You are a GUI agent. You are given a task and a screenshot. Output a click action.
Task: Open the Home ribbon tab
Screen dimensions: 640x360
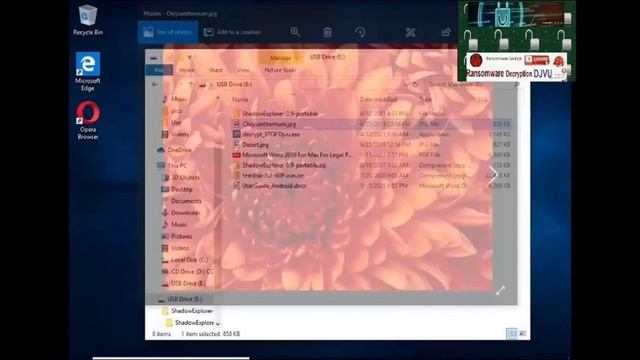[x=187, y=70]
